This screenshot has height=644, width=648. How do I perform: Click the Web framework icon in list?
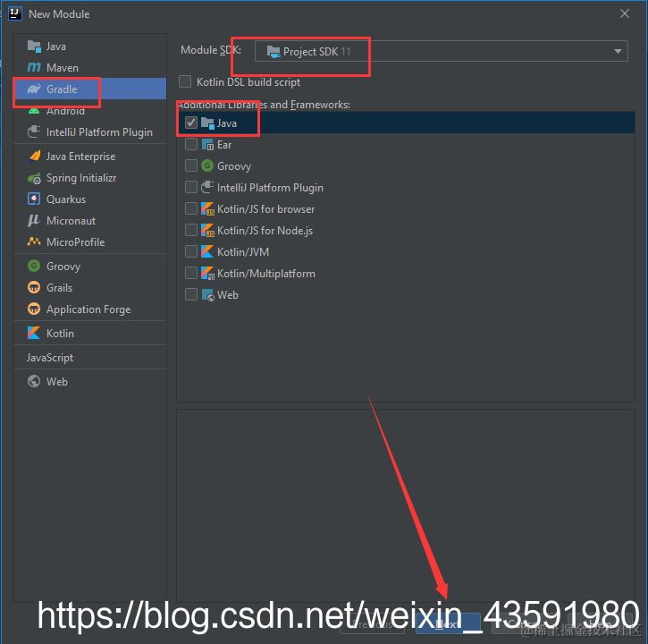point(207,295)
